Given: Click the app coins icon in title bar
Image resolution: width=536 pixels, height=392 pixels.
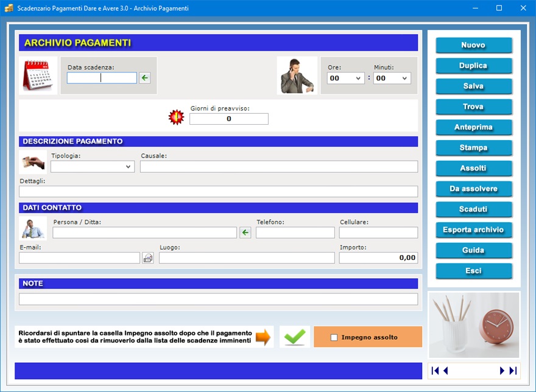Looking at the screenshot, I should coord(9,8).
